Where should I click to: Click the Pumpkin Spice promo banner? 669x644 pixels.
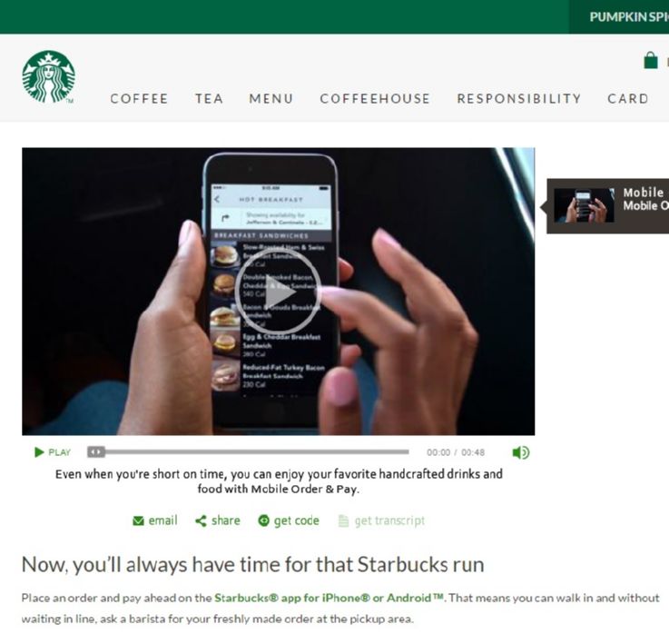[x=619, y=16]
